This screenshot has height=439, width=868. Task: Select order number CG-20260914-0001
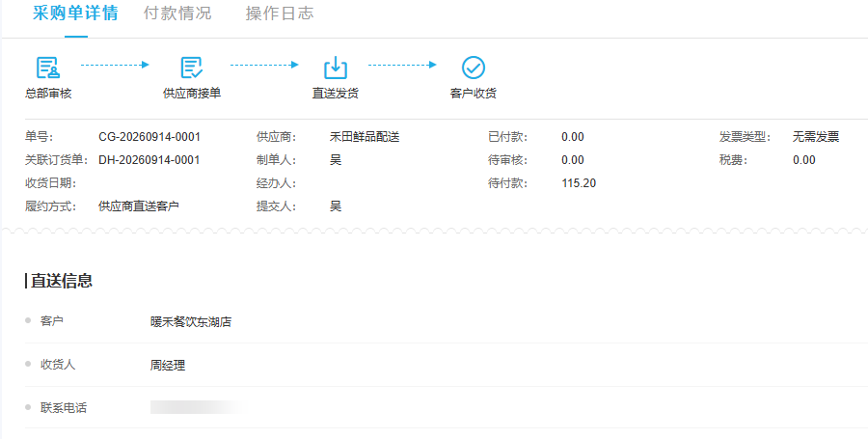[x=149, y=137]
